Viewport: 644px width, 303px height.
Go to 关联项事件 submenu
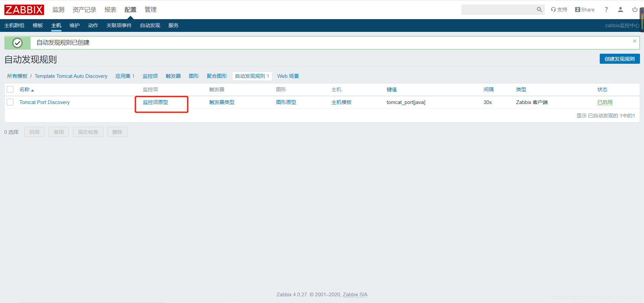pos(119,26)
